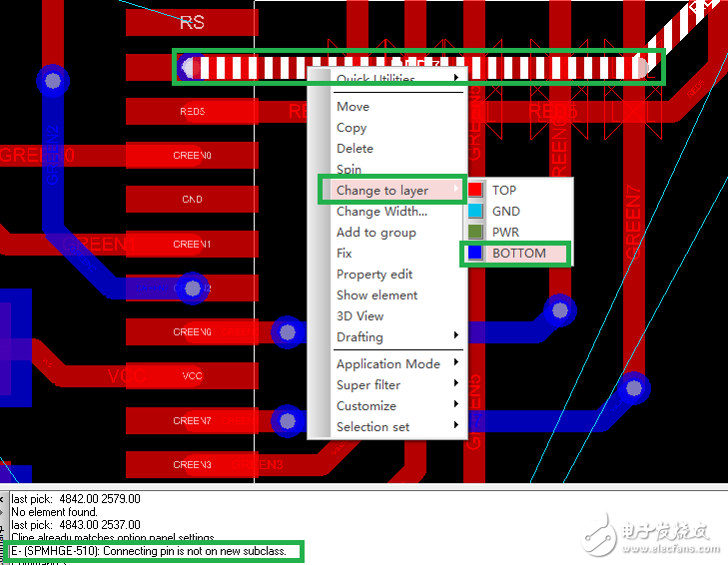Click the VCC pad on the connector
The height and width of the screenshot is (565, 728).
(192, 375)
